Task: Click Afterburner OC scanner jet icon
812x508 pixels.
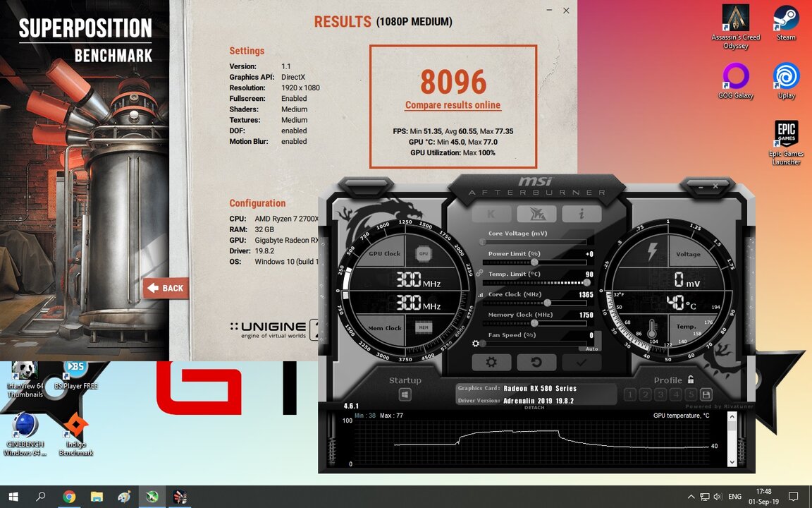Action: [536, 214]
